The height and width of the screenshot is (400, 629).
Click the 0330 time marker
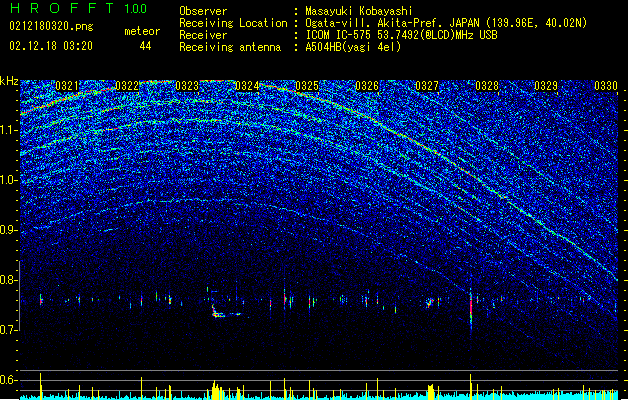point(606,86)
